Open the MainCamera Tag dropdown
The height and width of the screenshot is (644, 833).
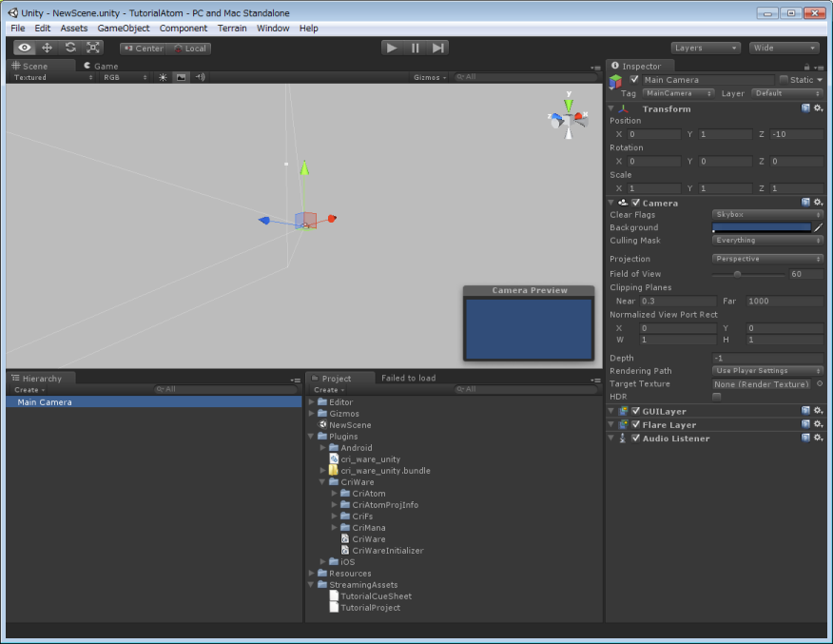click(x=678, y=93)
